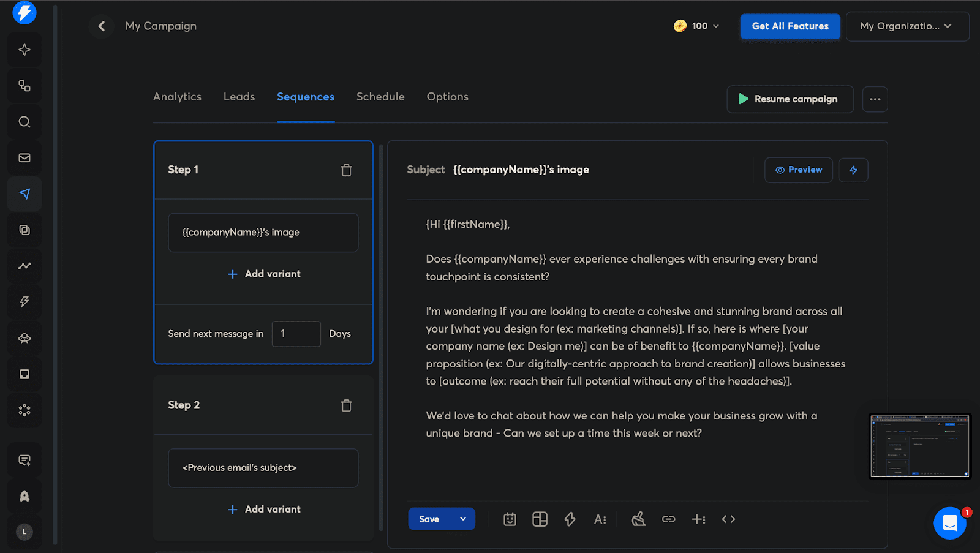Open the email inbox icon in sidebar

tap(24, 158)
